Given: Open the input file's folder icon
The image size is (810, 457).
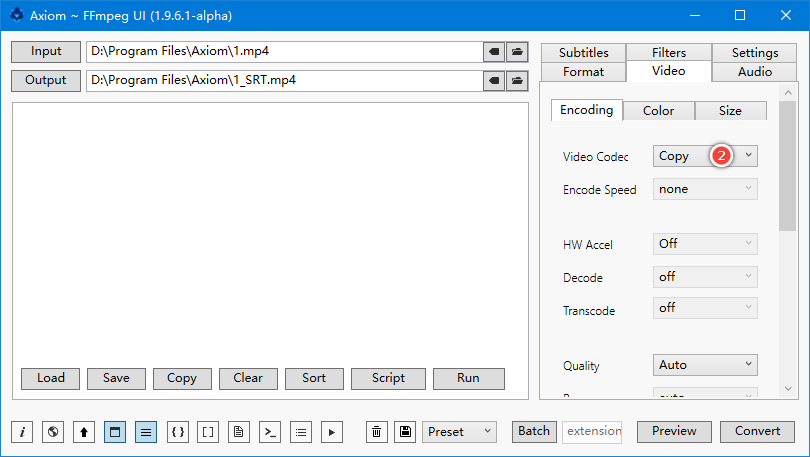Looking at the screenshot, I should 517,51.
